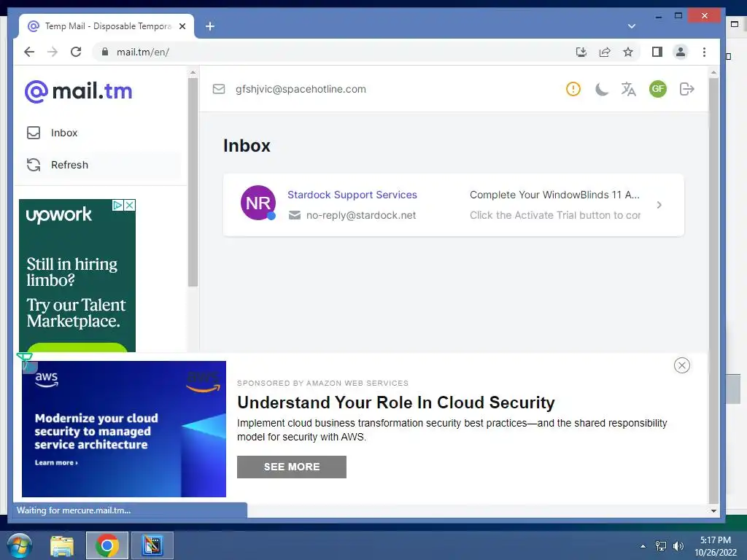Screen dimensions: 747x560
Task: Click Upwork ad banner
Action: coord(77,275)
